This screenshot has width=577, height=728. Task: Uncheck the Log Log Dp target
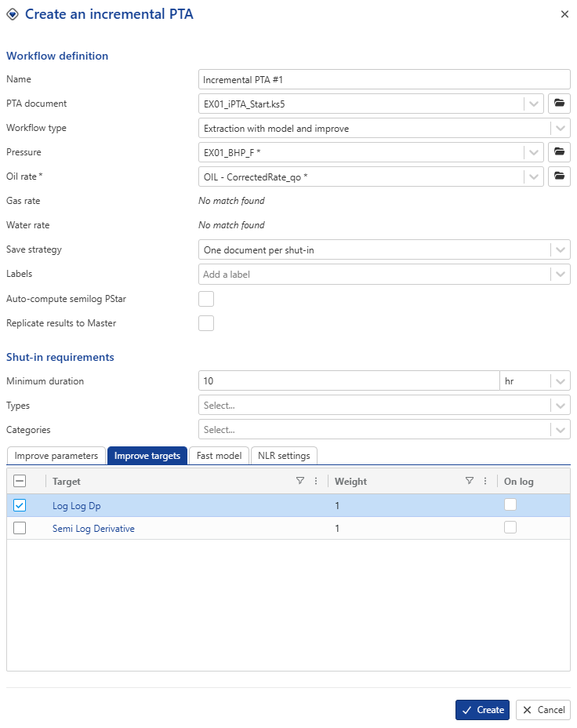(x=20, y=506)
